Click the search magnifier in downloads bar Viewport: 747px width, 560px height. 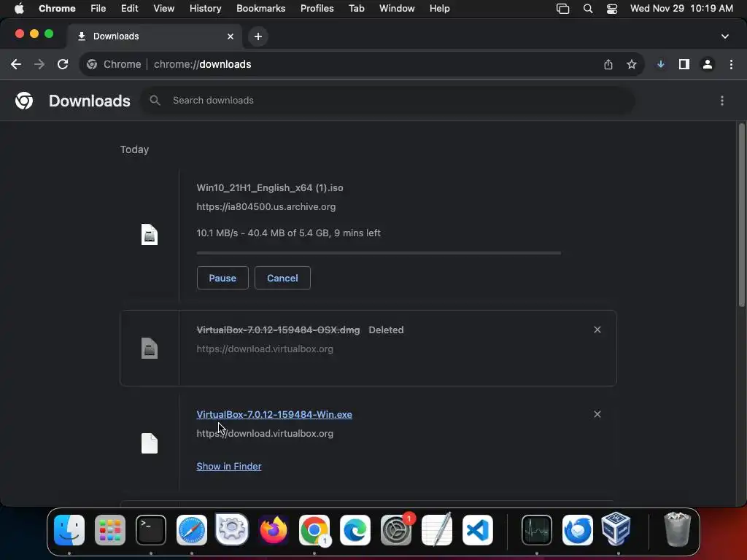(155, 101)
